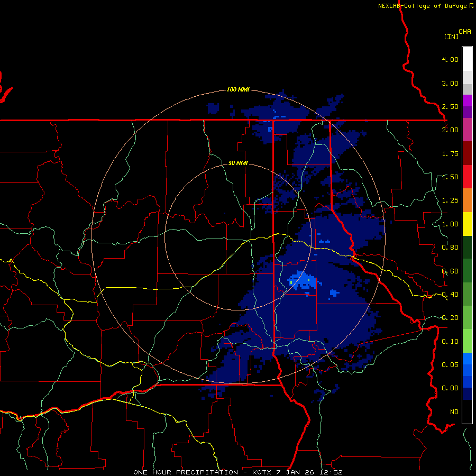Click the 0.00 legend value
The image size is (476, 476).
[450, 388]
